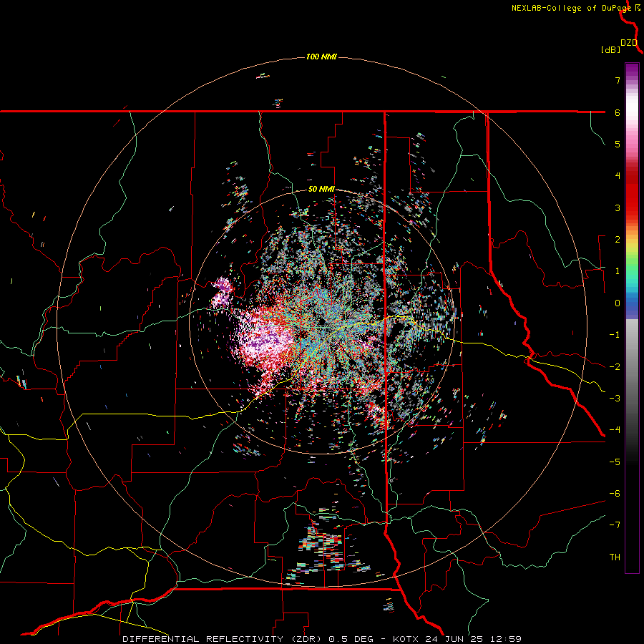Click the [dB] unit label
The width and height of the screenshot is (644, 644).
611,49
